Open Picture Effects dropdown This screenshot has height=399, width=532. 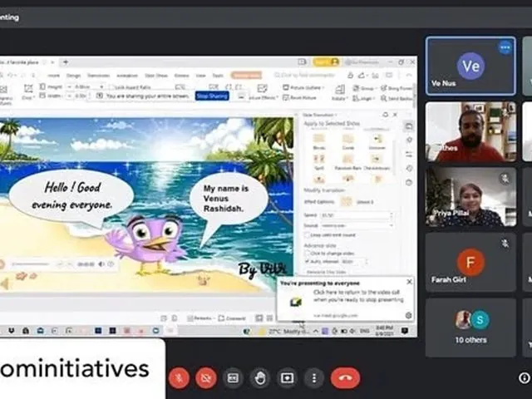pos(263,93)
